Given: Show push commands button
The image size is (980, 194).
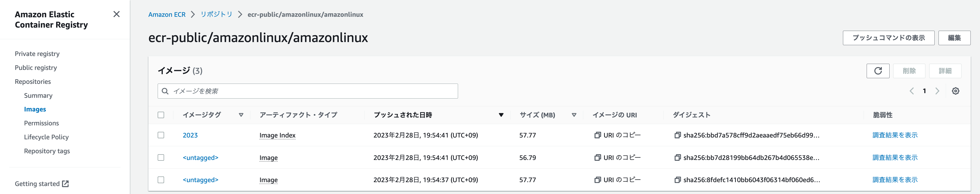Looking at the screenshot, I should tap(888, 38).
